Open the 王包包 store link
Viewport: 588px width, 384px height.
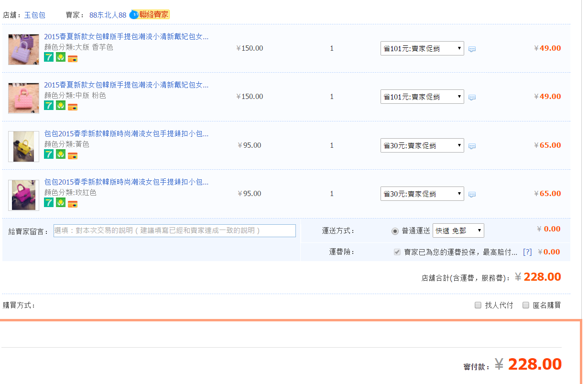point(35,15)
